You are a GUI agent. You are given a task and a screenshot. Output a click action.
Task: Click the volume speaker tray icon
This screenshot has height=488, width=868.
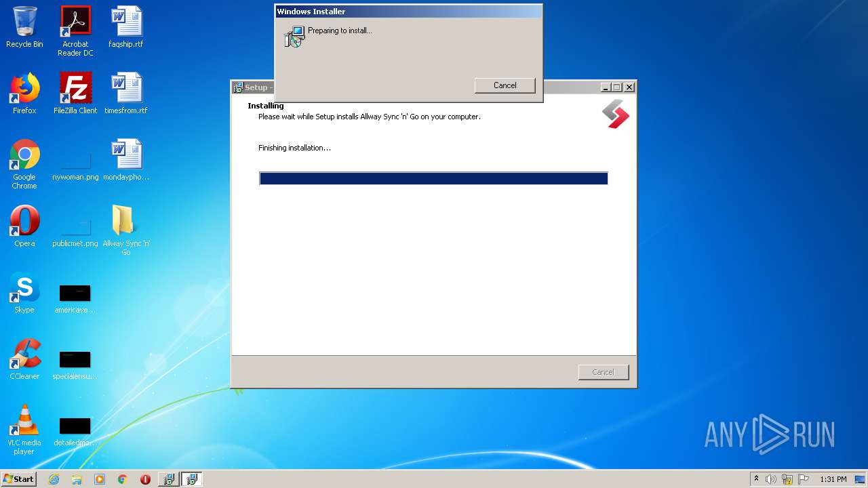click(x=770, y=479)
